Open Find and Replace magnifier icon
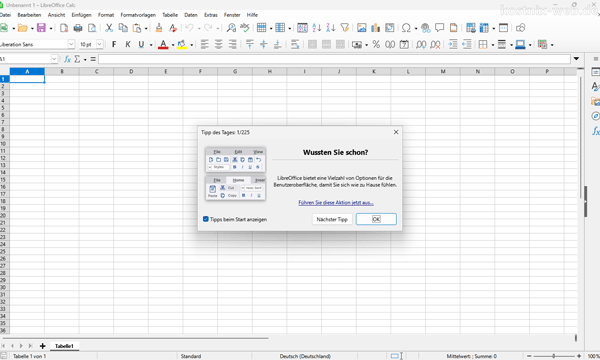Image resolution: width=600 pixels, height=360 pixels. [231, 28]
